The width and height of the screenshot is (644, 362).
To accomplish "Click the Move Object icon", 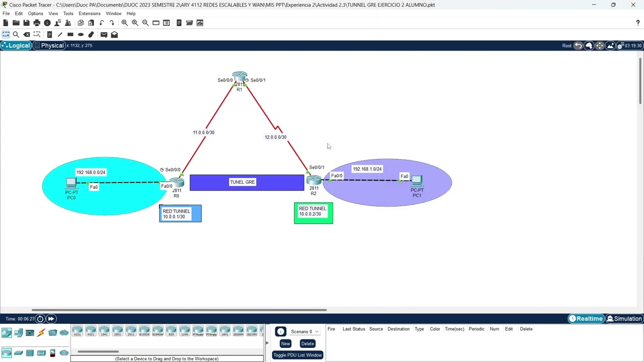I will pos(599,46).
